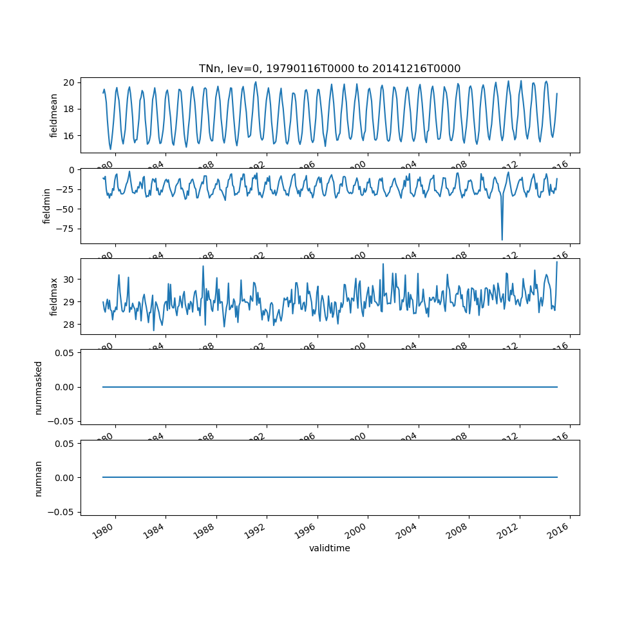This screenshot has width=644, height=644.
Task: Click the final peak at end of fieldmax line
Action: coord(557,262)
